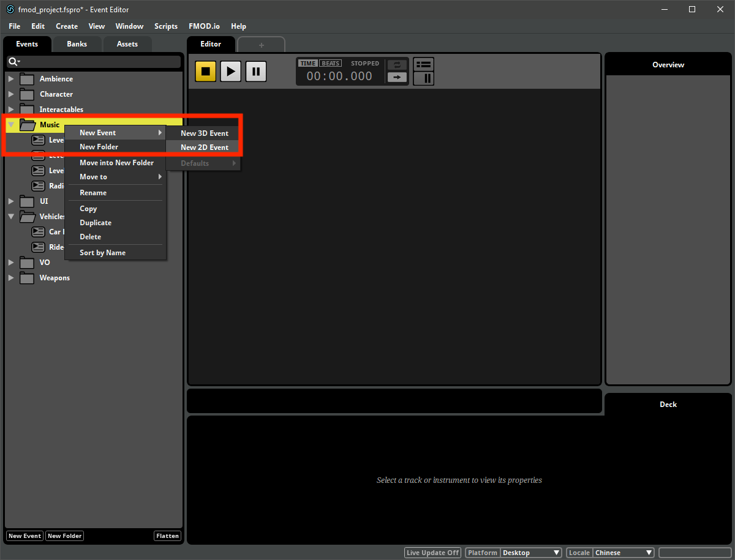Screen dimensions: 735x560
Task: Enable looped playback in the transport bar
Action: click(x=397, y=64)
